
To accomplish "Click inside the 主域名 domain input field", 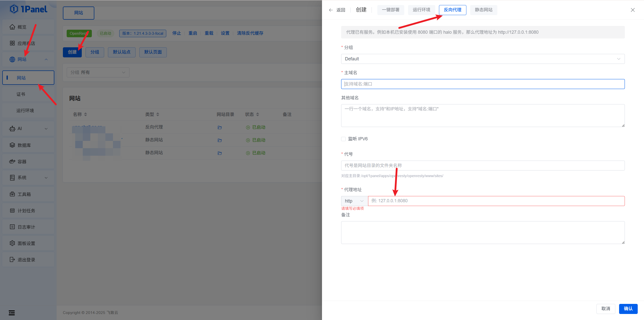I will pyautogui.click(x=482, y=84).
